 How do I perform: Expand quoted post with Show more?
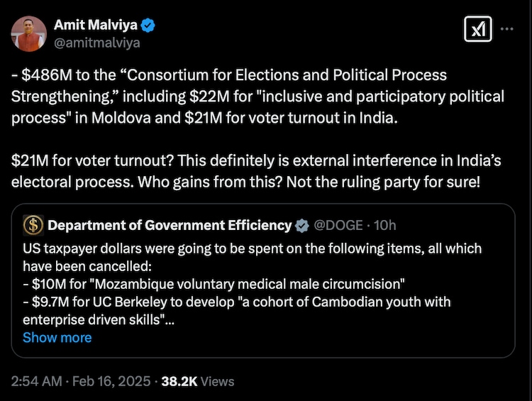coord(57,338)
